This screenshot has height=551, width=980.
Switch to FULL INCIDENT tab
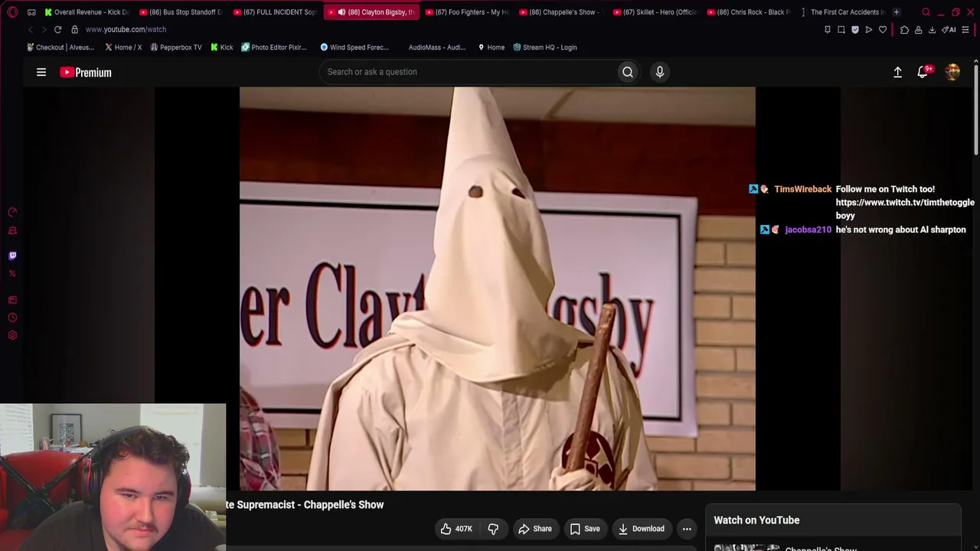[x=276, y=12]
